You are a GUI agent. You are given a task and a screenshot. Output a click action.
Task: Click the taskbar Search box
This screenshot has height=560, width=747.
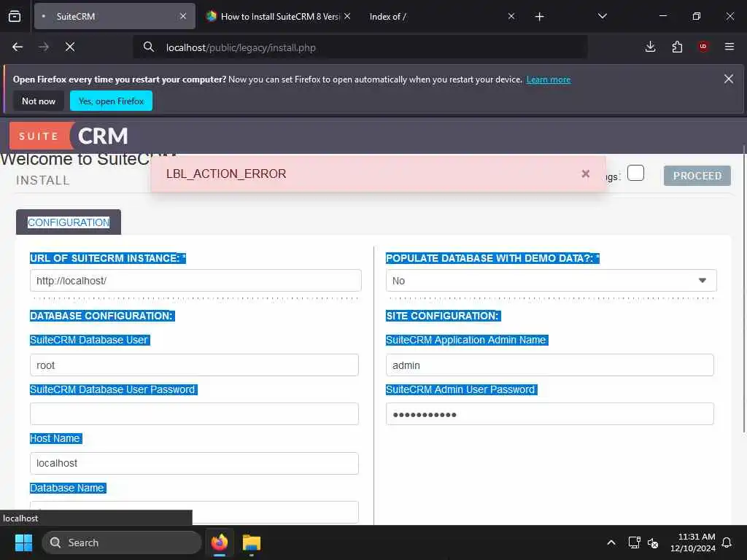point(122,542)
